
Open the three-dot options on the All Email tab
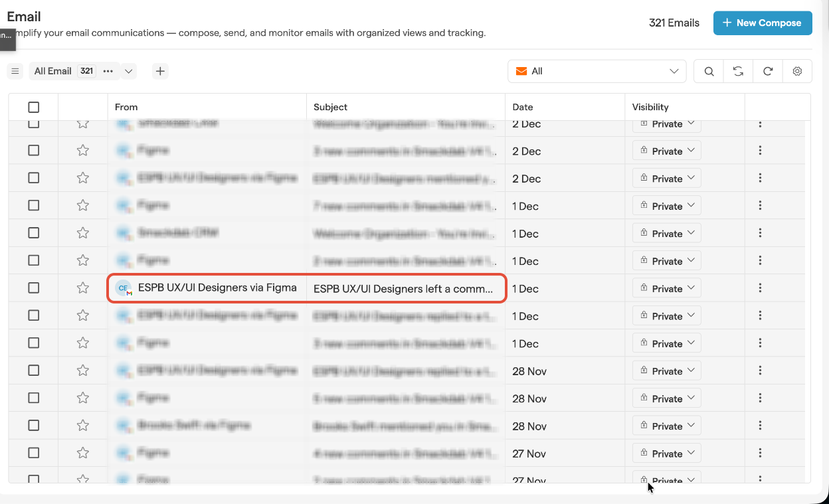click(x=108, y=71)
